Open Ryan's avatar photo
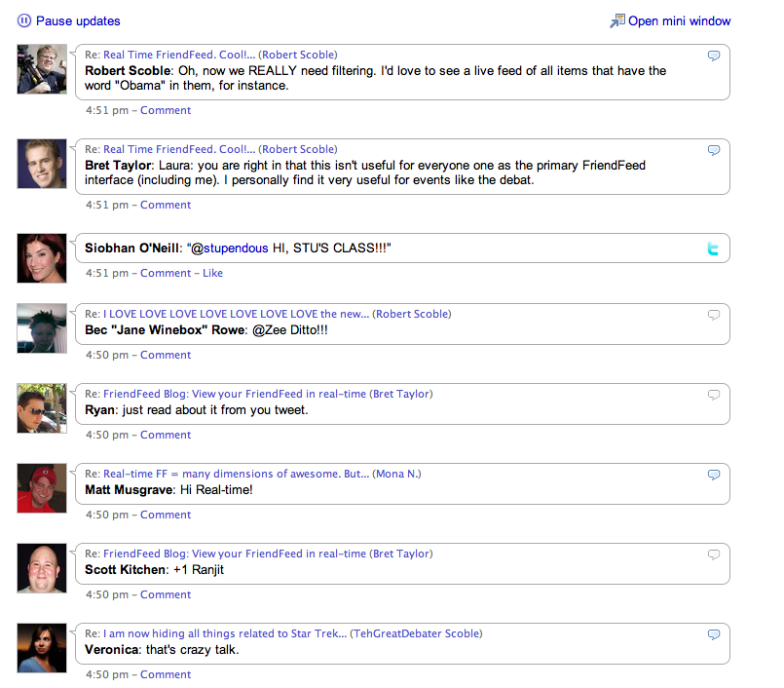Image resolution: width=784 pixels, height=688 pixels. [42, 408]
